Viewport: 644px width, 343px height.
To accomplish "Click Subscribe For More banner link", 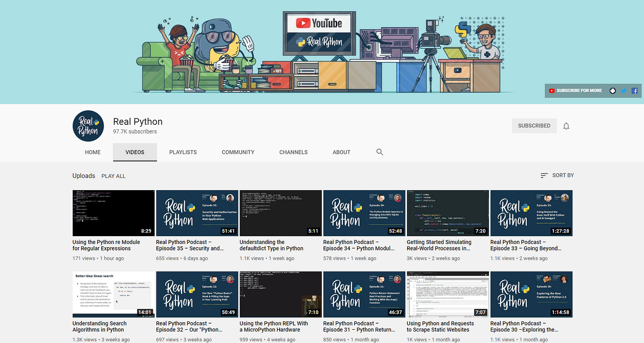I will coord(575,91).
